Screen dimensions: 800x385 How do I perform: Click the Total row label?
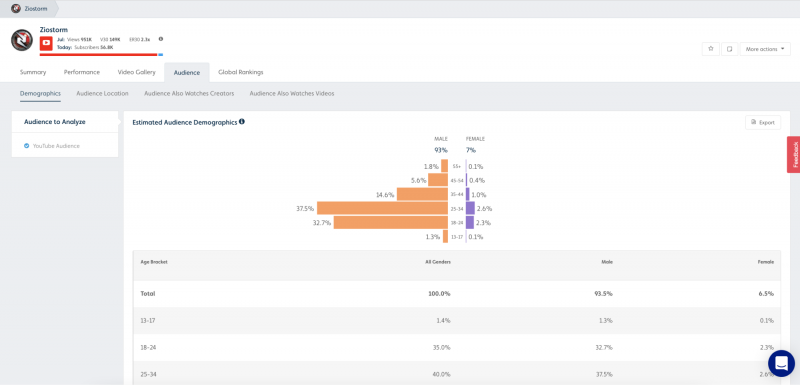click(148, 294)
